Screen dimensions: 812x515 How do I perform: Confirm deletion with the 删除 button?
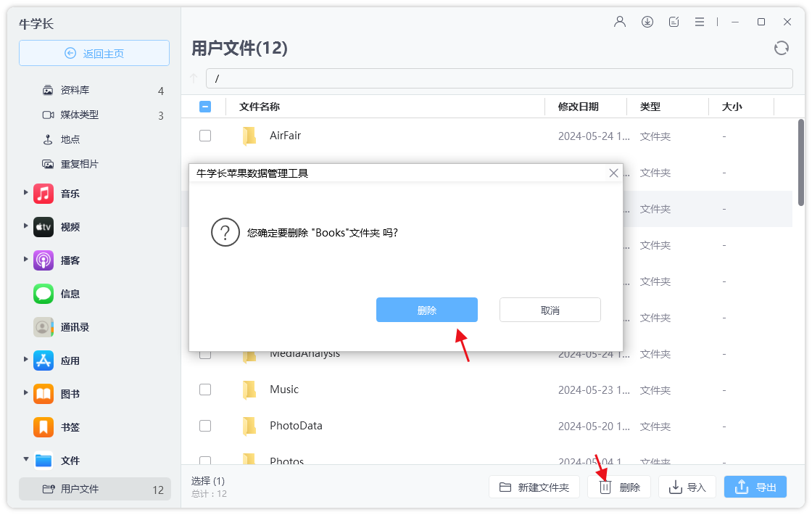pyautogui.click(x=426, y=310)
